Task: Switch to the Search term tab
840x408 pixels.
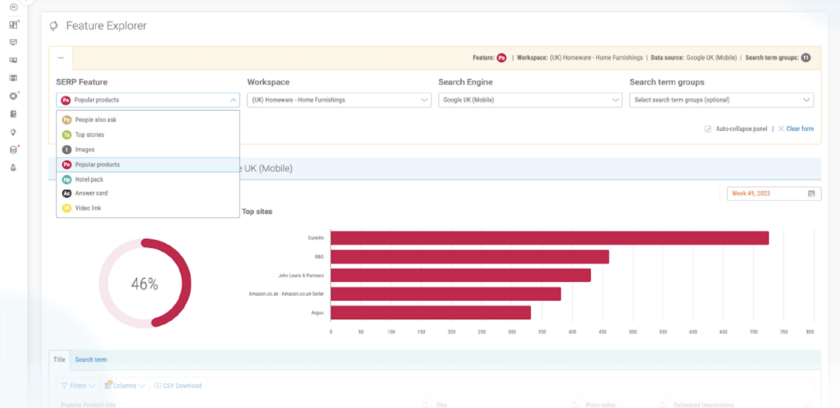Action: coord(91,359)
